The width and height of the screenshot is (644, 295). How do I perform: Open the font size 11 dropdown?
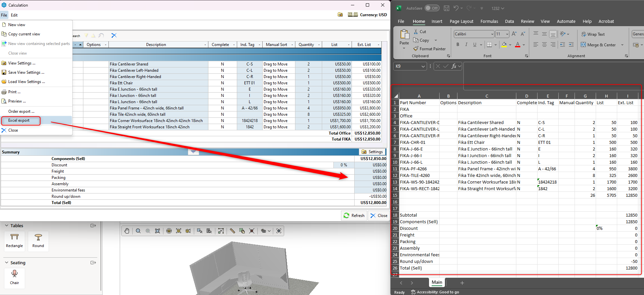pos(507,34)
